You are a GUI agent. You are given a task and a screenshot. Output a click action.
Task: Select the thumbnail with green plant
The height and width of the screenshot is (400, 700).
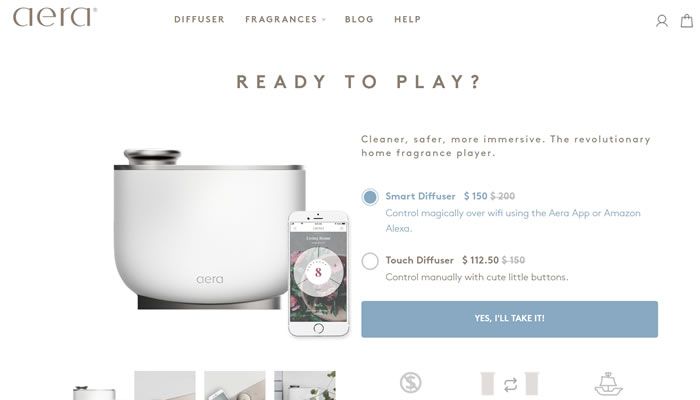coord(304,385)
